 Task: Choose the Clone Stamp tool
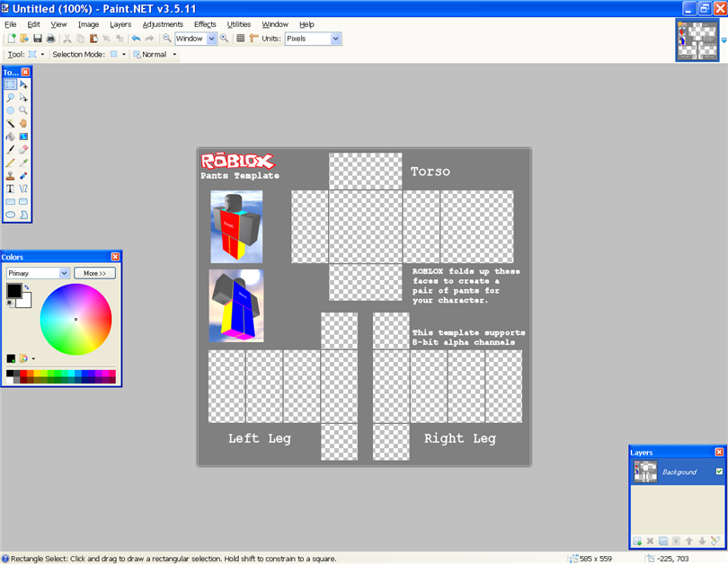coord(10,175)
